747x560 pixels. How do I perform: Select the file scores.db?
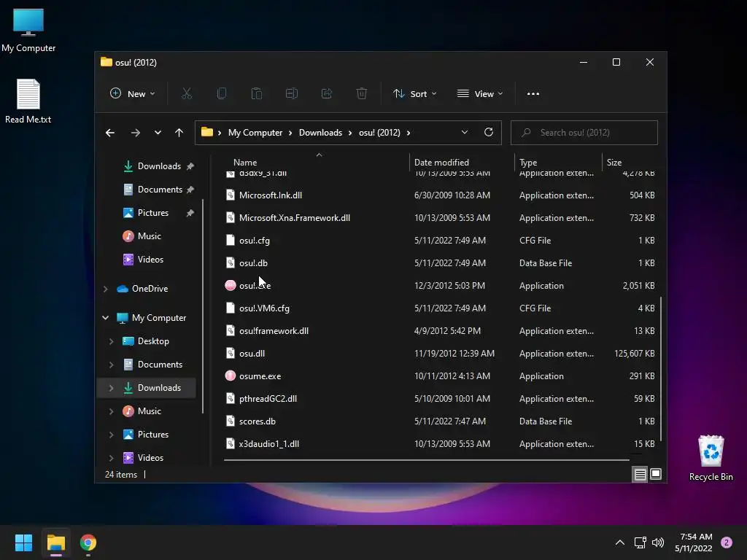click(x=258, y=421)
